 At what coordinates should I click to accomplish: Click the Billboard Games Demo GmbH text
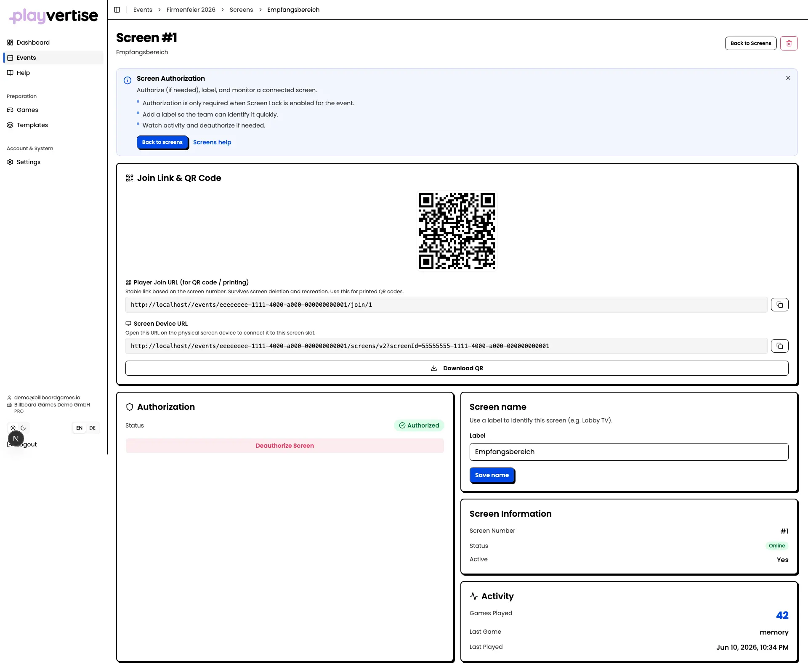[52, 405]
